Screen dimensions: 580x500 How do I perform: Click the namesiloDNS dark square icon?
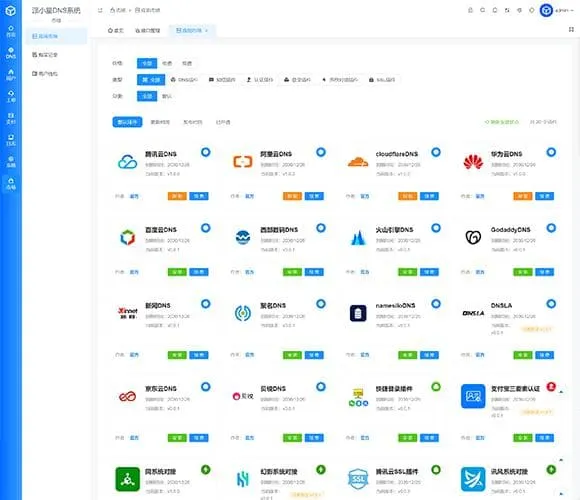358,313
